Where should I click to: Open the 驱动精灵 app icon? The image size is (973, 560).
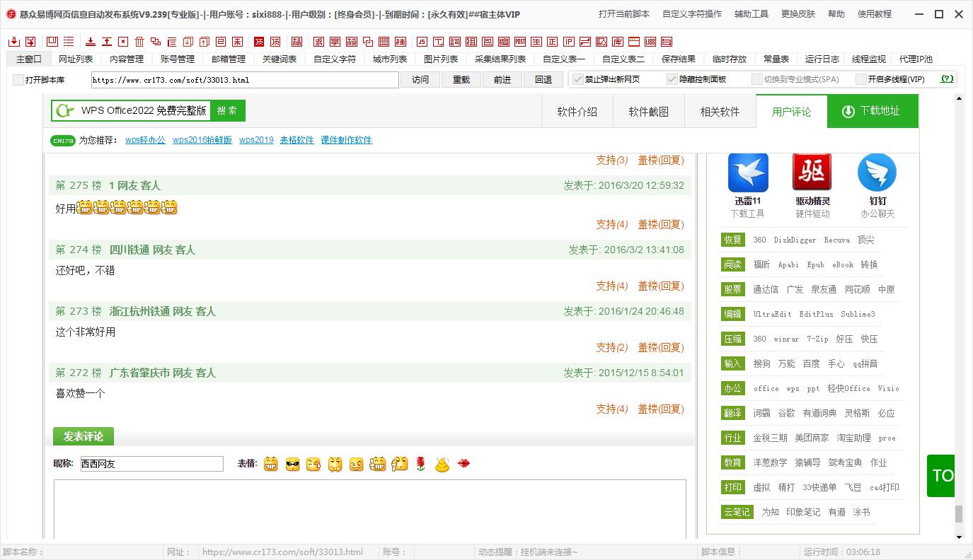point(812,173)
